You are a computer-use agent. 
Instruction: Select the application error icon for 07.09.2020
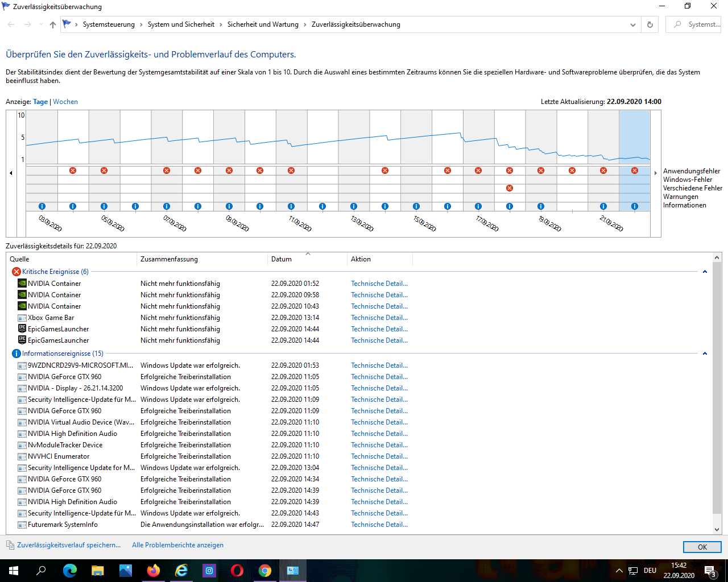(167, 171)
